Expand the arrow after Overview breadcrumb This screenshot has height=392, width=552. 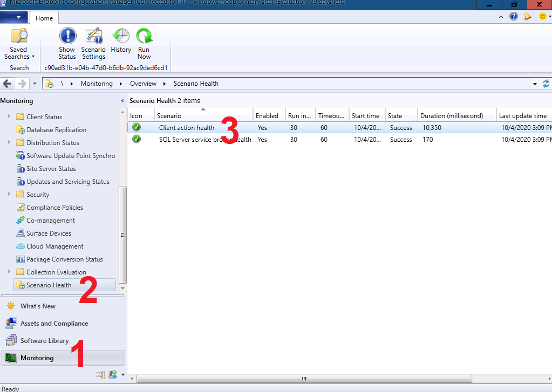pos(165,84)
